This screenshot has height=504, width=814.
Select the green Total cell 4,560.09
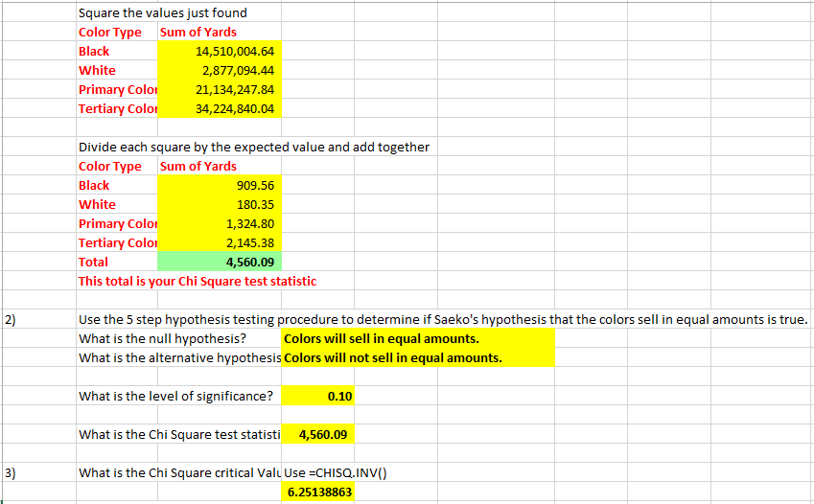point(220,262)
